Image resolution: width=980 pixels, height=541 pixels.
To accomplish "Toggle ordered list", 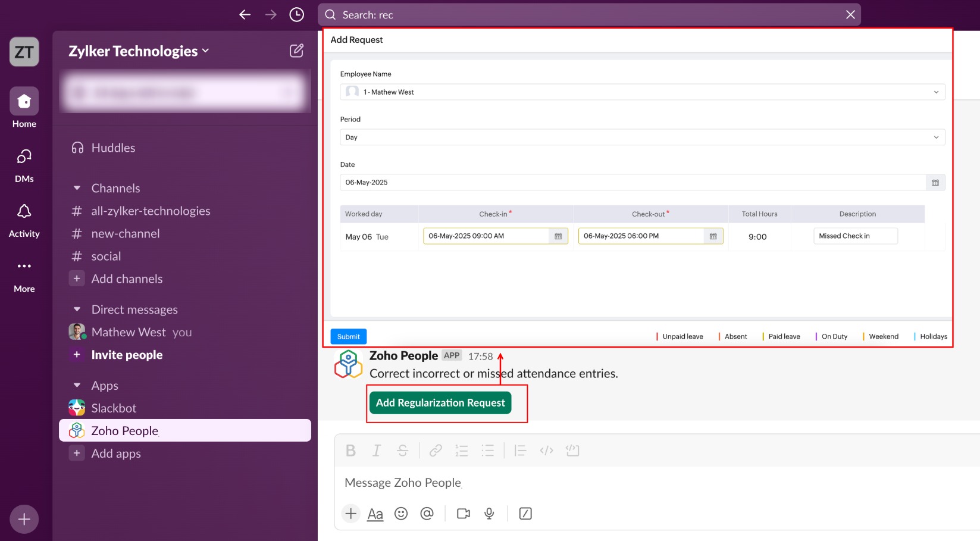I will coord(462,451).
